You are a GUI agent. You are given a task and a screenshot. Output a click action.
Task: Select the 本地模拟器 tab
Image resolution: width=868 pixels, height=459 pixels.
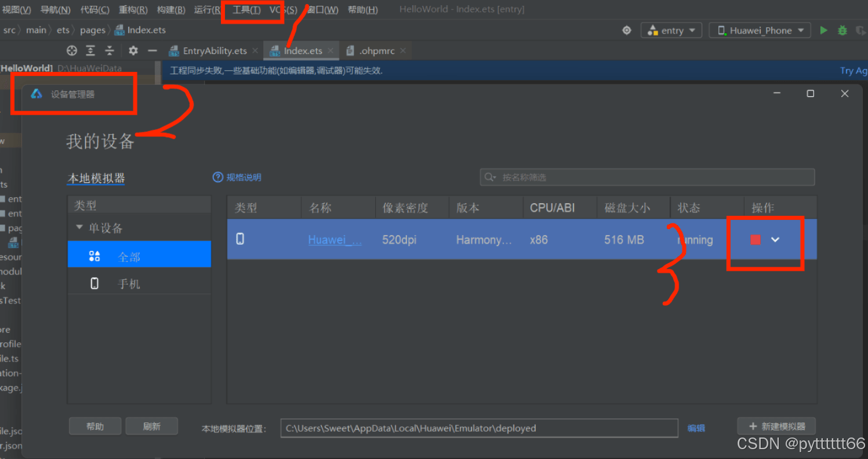pos(96,178)
